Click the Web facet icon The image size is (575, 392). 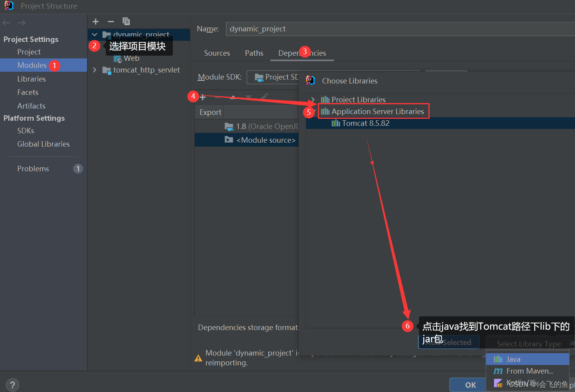(x=118, y=59)
